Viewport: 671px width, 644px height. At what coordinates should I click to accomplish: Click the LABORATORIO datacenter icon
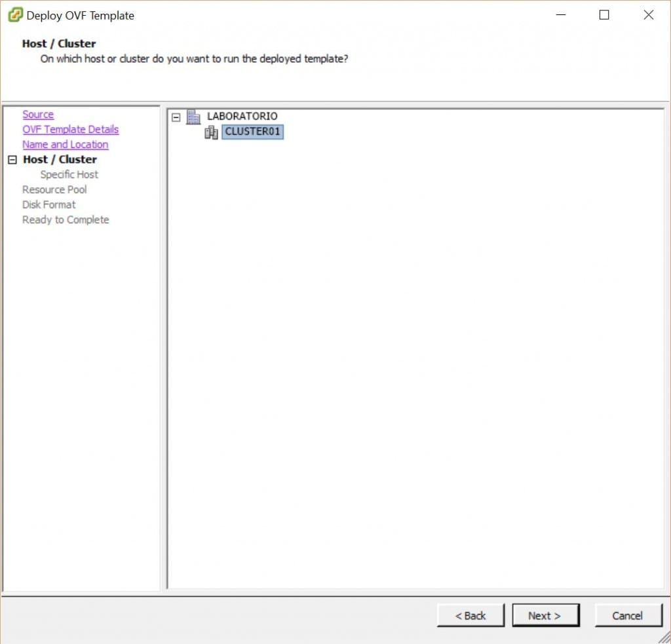pos(193,117)
